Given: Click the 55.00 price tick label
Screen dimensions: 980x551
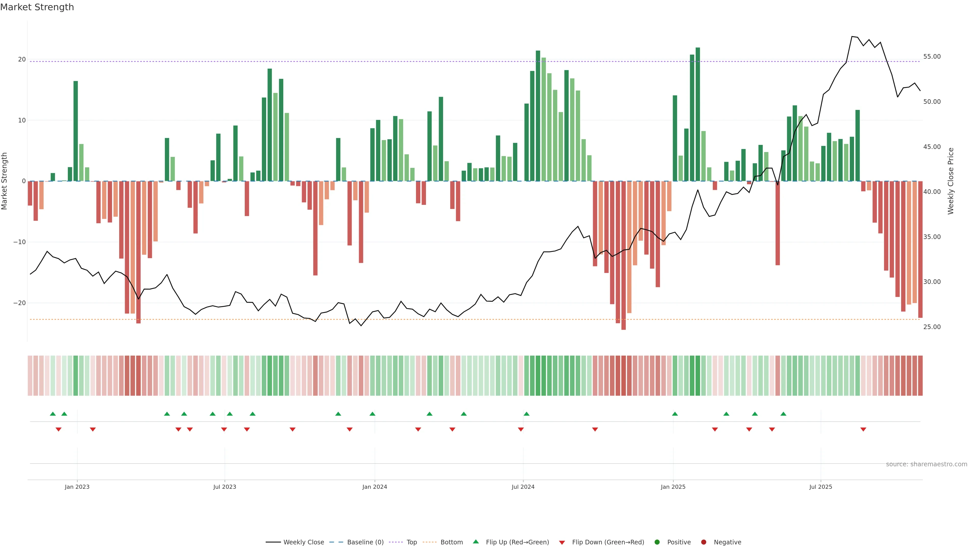Looking at the screenshot, I should 932,57.
